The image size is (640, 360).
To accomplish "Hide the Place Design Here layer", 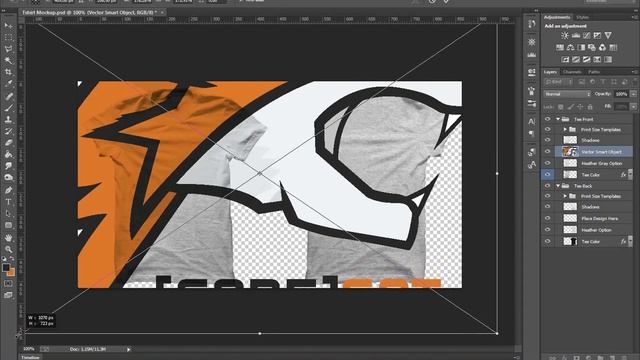I will [x=547, y=218].
